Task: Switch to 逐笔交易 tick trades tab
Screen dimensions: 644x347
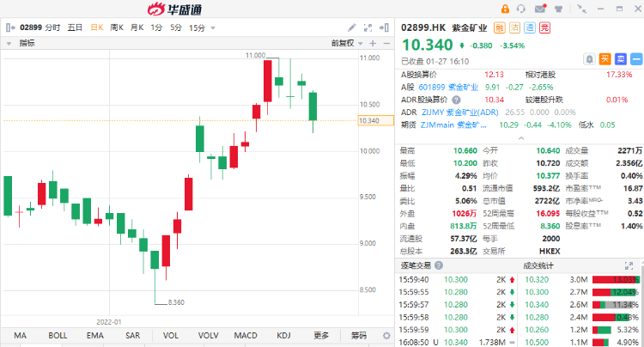Action: click(x=416, y=265)
